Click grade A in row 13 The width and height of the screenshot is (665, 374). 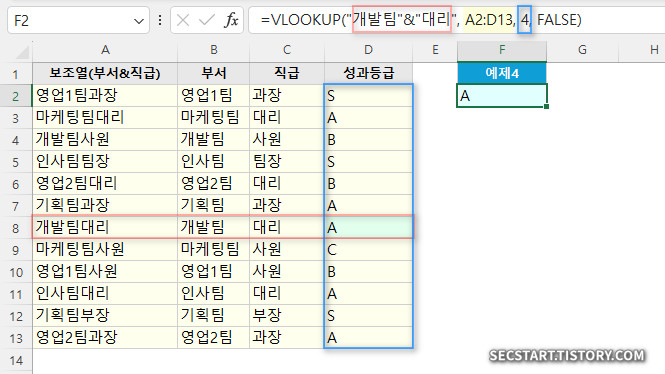[x=369, y=338]
